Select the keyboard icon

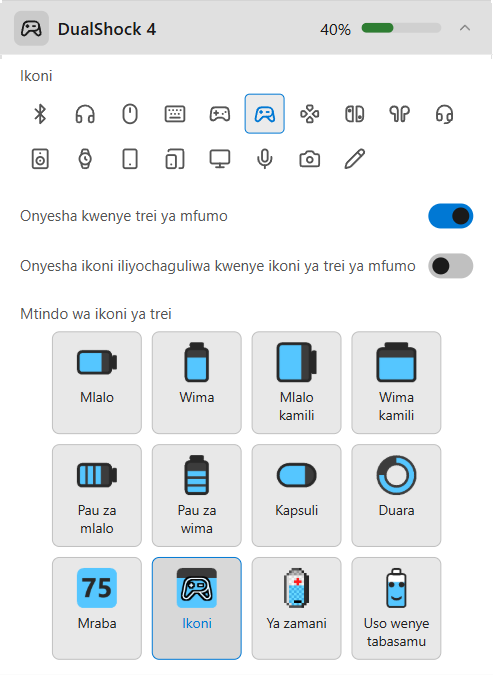[x=175, y=114]
